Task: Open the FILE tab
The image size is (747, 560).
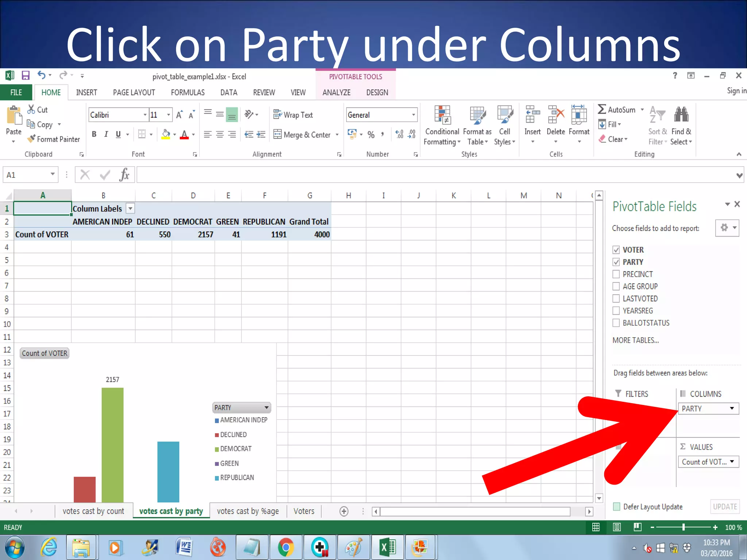Action: pyautogui.click(x=16, y=92)
